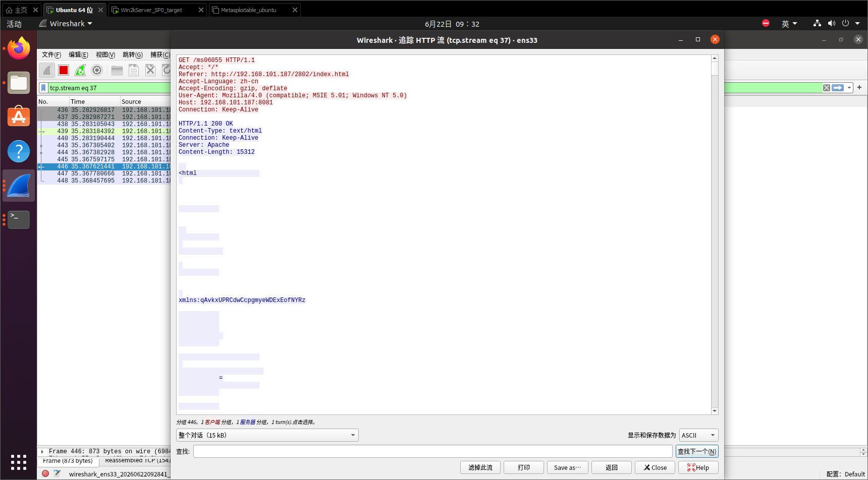Select the Frame (873 bytes) tab
The image size is (868, 480).
[x=68, y=461]
